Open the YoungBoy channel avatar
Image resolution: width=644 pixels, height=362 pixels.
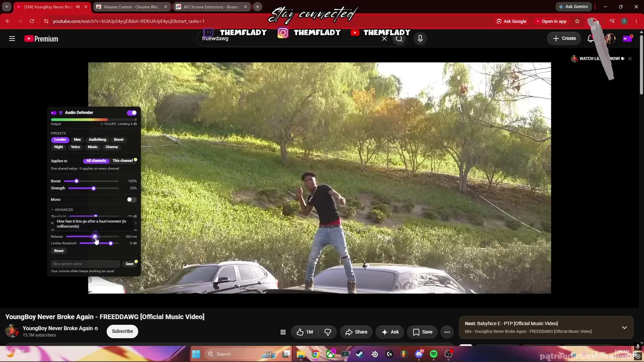click(12, 331)
